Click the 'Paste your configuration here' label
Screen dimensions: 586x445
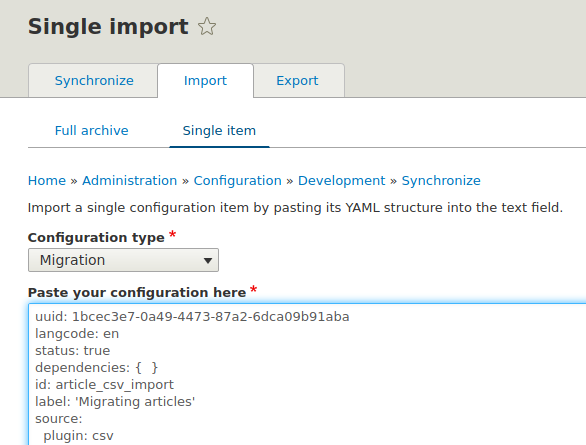[137, 292]
